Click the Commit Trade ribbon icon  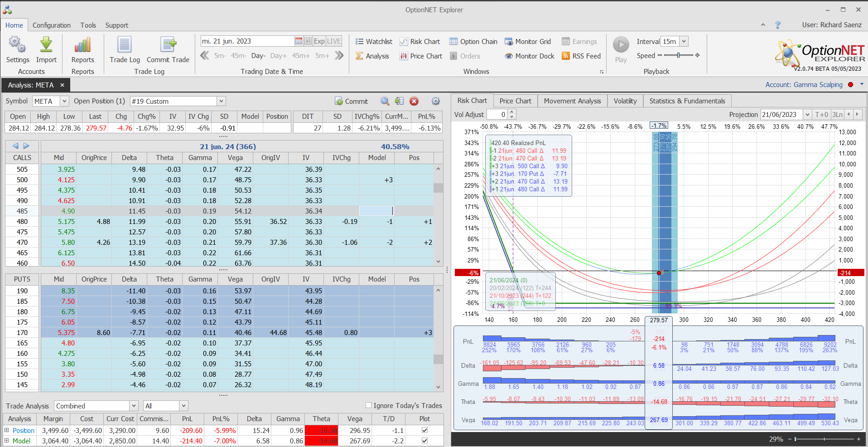(168, 45)
